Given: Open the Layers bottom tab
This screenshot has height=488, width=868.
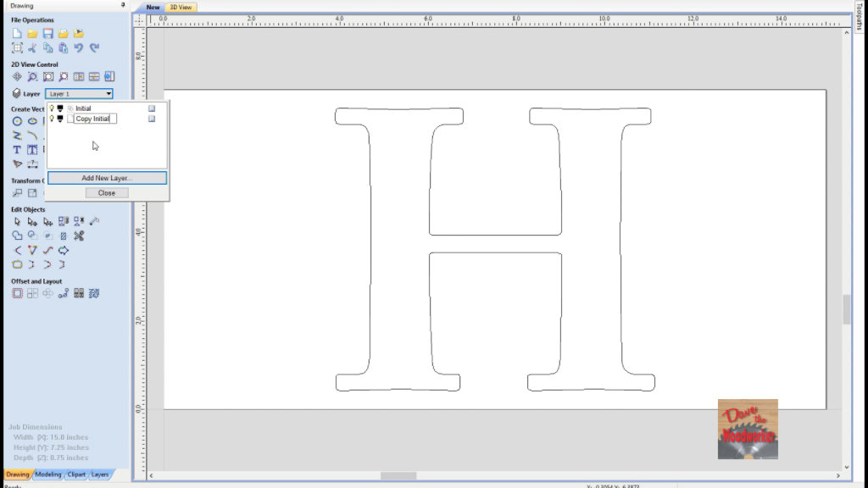Looking at the screenshot, I should pyautogui.click(x=100, y=474).
